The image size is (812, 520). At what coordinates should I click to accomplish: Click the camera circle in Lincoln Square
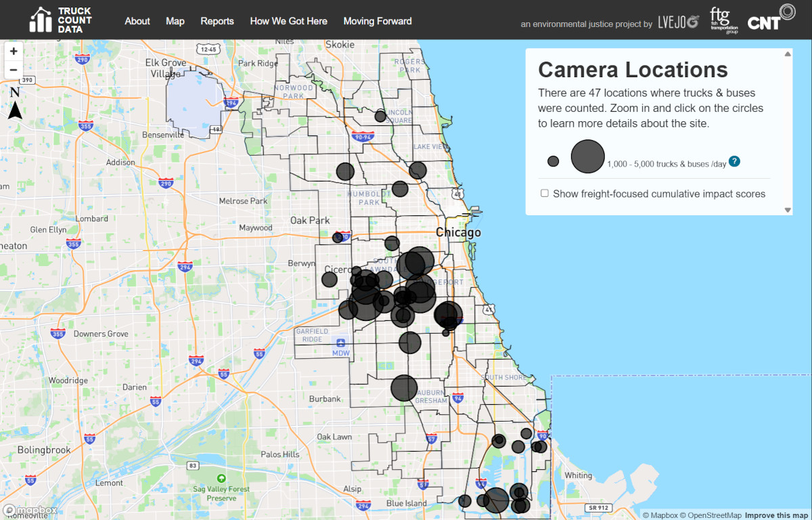(x=380, y=116)
